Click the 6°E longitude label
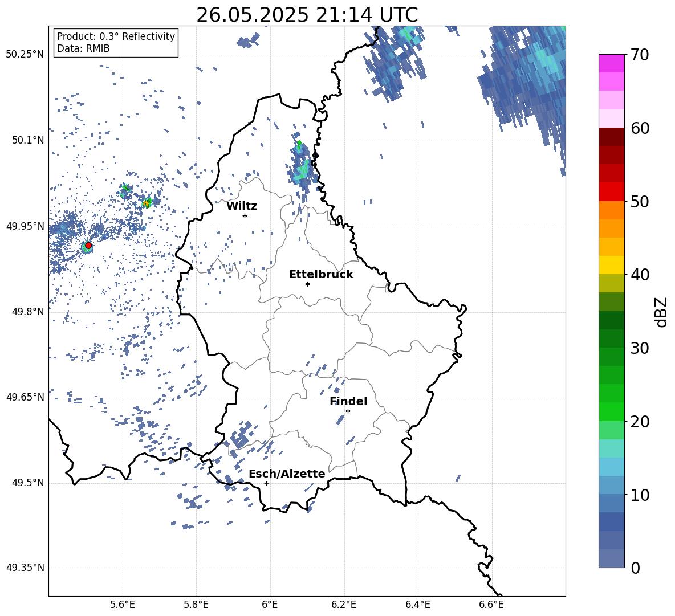This screenshot has height=616, width=675. click(x=270, y=605)
